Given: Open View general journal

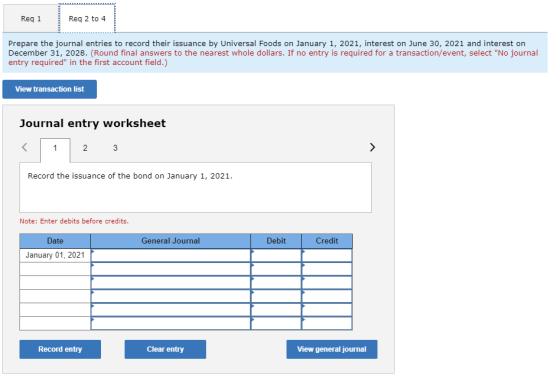Looking at the screenshot, I should click(x=331, y=349).
